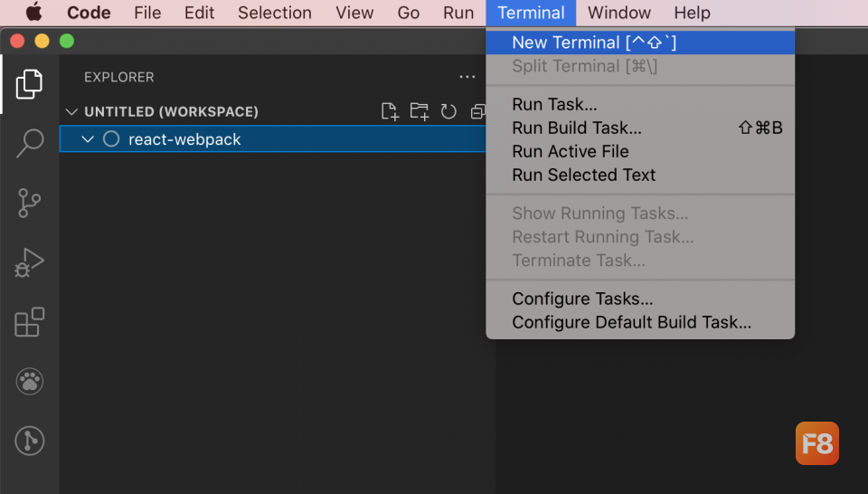Click the UNTITLED (WORKSPACE) header text

171,112
